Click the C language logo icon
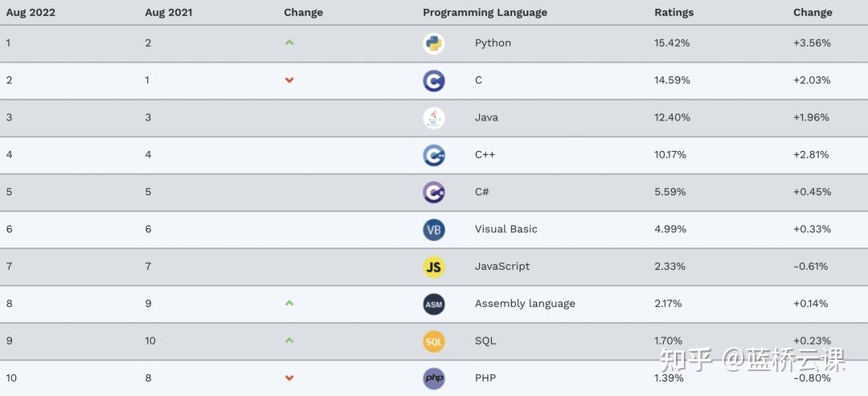868x396 pixels. [434, 81]
